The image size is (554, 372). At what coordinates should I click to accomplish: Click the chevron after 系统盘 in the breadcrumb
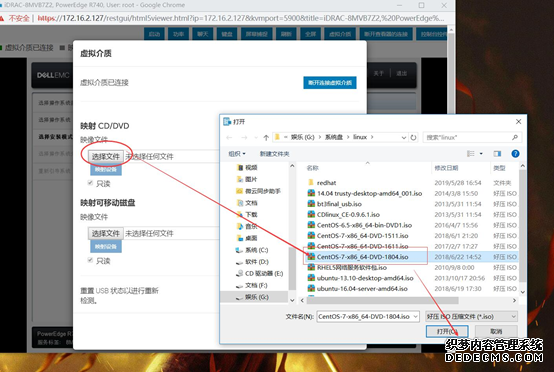tap(348, 137)
